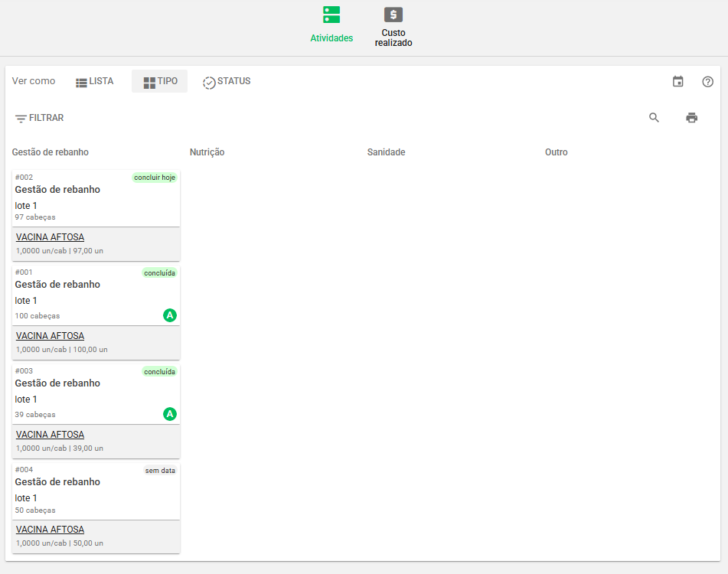Click '1,0000 un/cab | 50,00 un' text
Viewport: 728px width, 574px height.
pyautogui.click(x=60, y=543)
